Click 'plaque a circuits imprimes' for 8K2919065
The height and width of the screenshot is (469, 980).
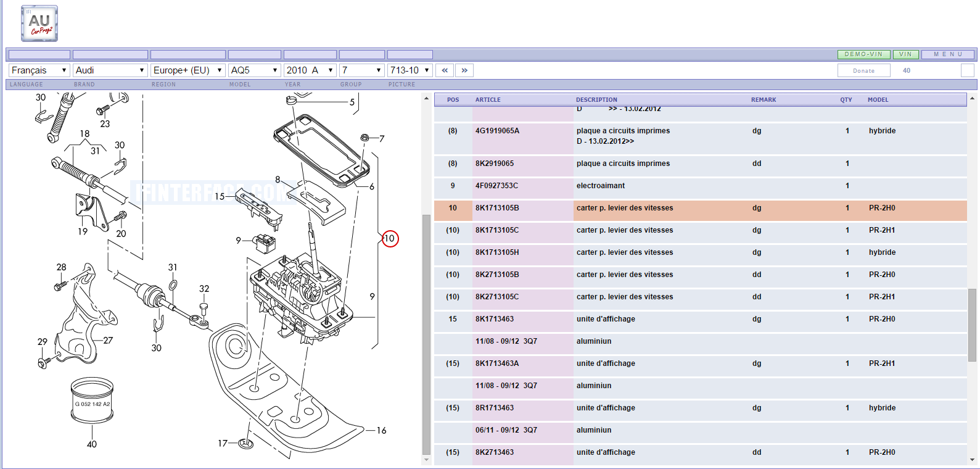623,164
